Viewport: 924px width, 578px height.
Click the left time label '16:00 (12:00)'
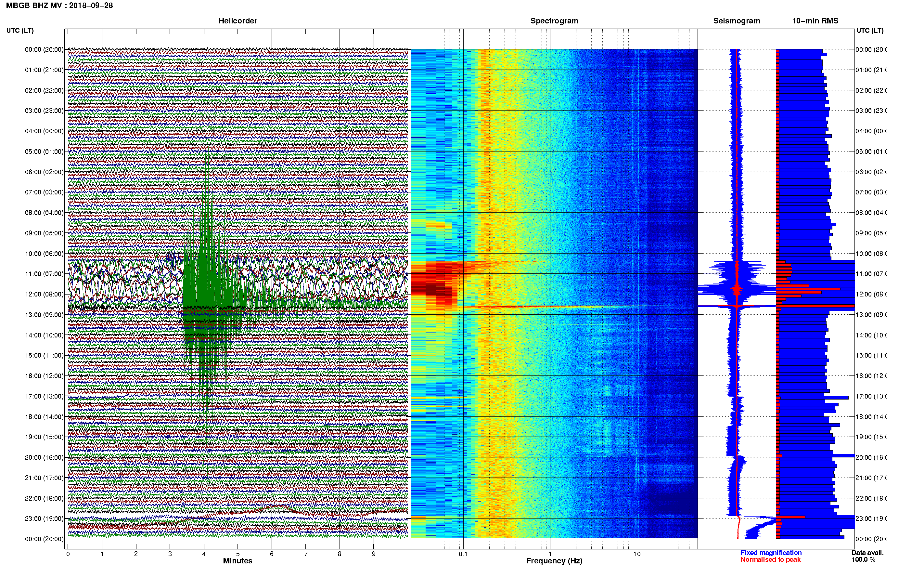click(44, 376)
